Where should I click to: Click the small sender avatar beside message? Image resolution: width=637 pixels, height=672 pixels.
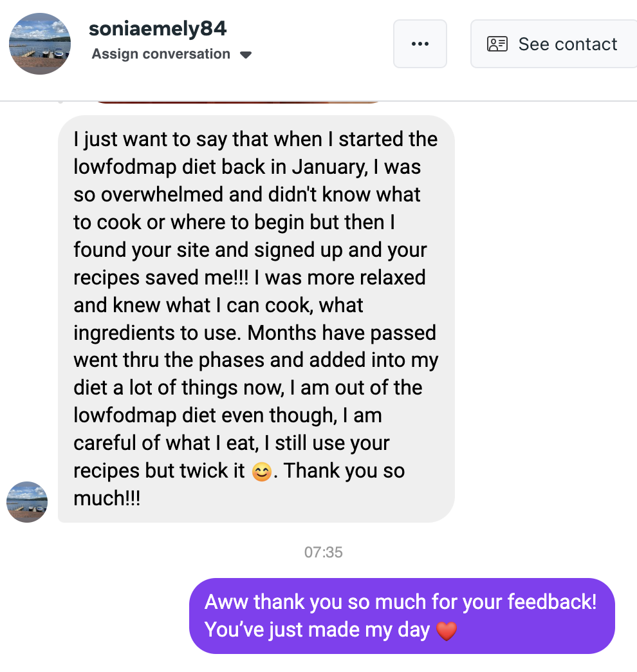pyautogui.click(x=27, y=501)
